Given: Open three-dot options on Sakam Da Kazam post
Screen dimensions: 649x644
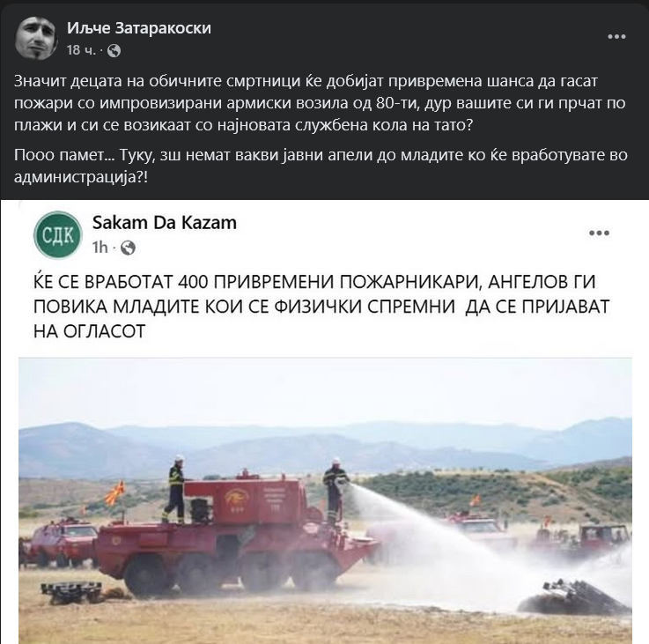Looking at the screenshot, I should point(599,233).
